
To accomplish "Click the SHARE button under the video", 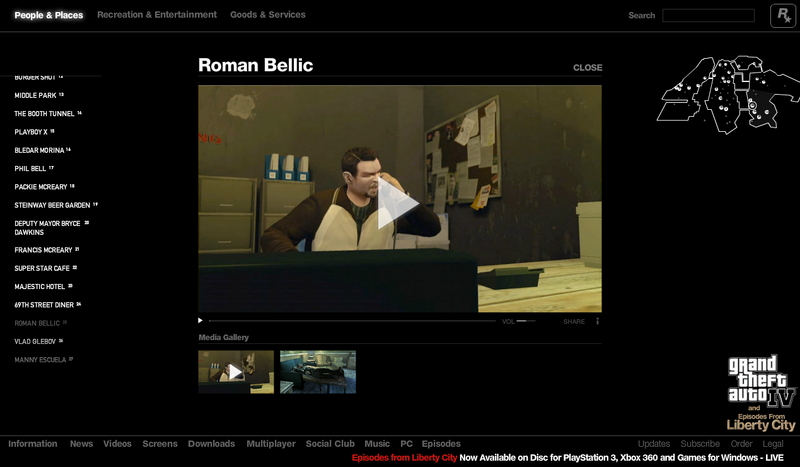I will click(574, 322).
